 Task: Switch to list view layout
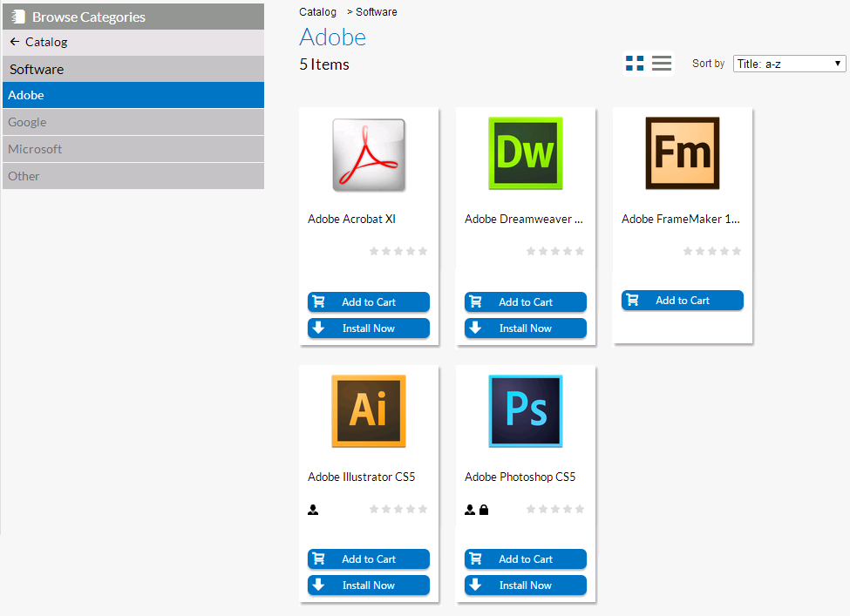tap(661, 63)
